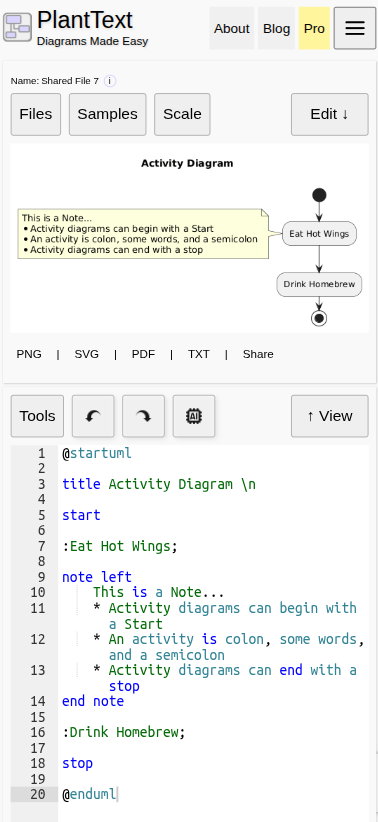Click the start keyword on line 5

[x=81, y=515]
